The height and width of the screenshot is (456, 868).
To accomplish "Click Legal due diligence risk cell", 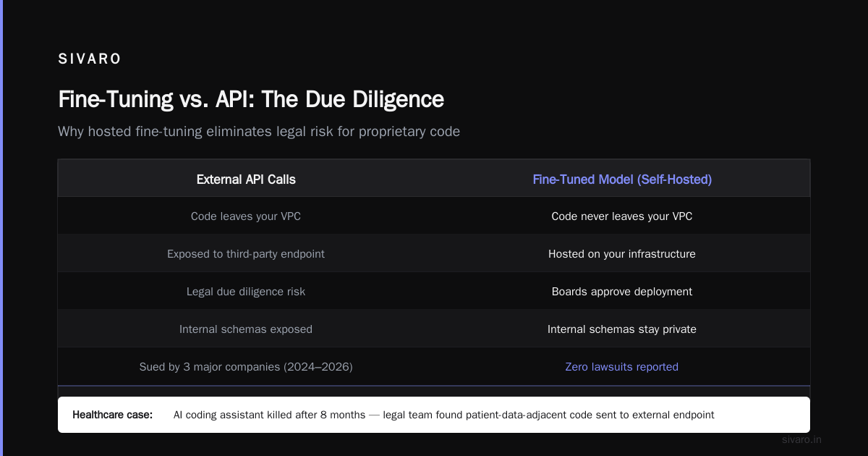I will [246, 291].
